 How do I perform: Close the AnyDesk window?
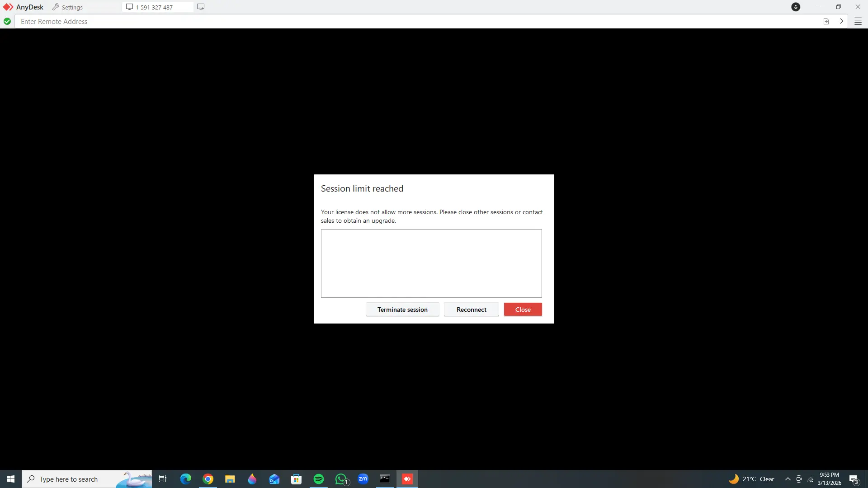858,7
